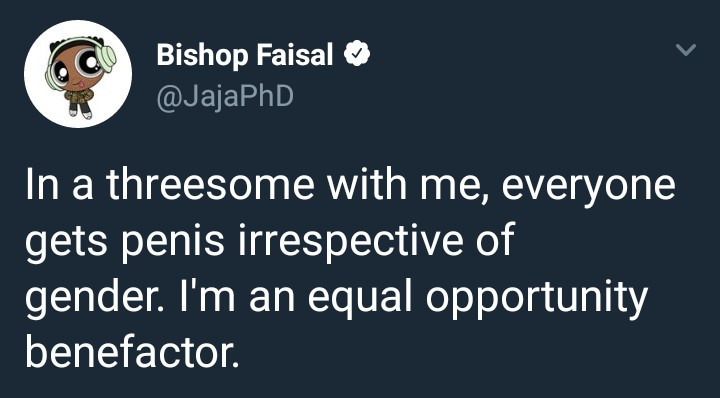720x398 pixels.
Task: Click the word "threesome" in tweet
Action: [211, 185]
